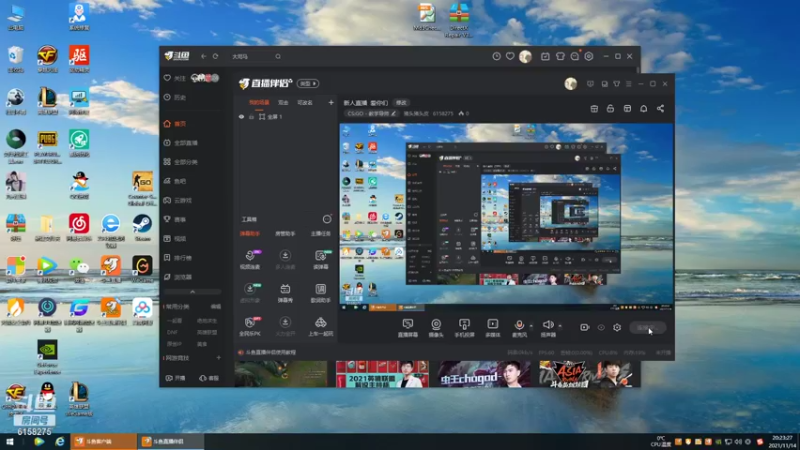Click 编辑 next to 常用分类
The width and height of the screenshot is (800, 450).
[x=216, y=307]
